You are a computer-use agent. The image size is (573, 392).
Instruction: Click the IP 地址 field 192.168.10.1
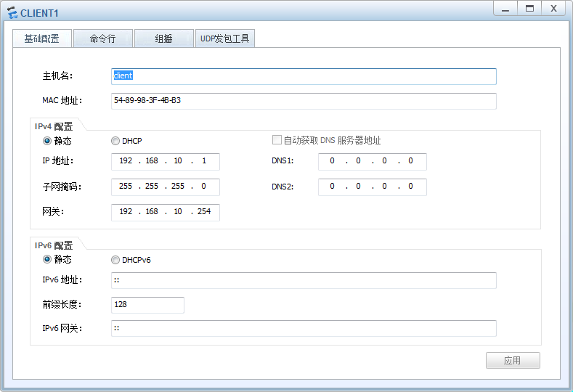click(x=166, y=161)
